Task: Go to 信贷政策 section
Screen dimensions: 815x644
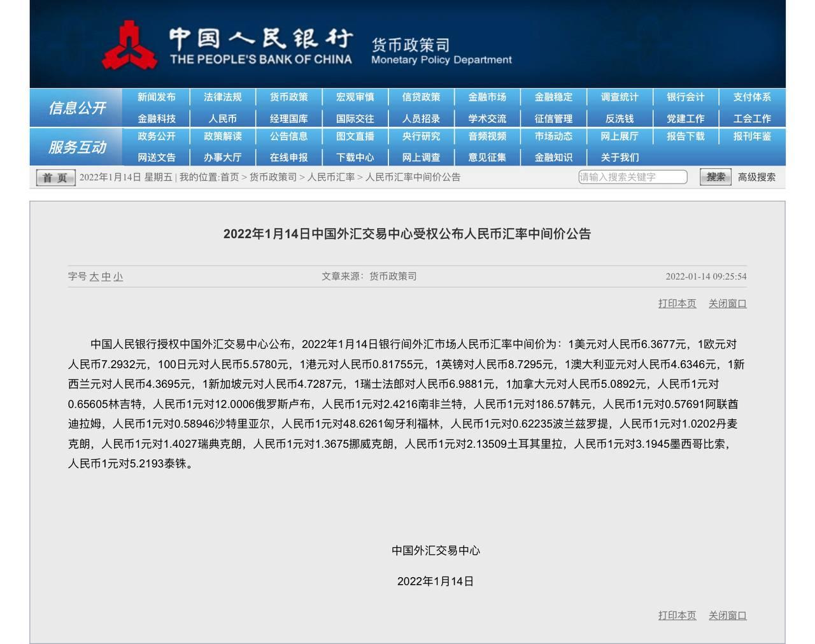Action: (x=422, y=97)
